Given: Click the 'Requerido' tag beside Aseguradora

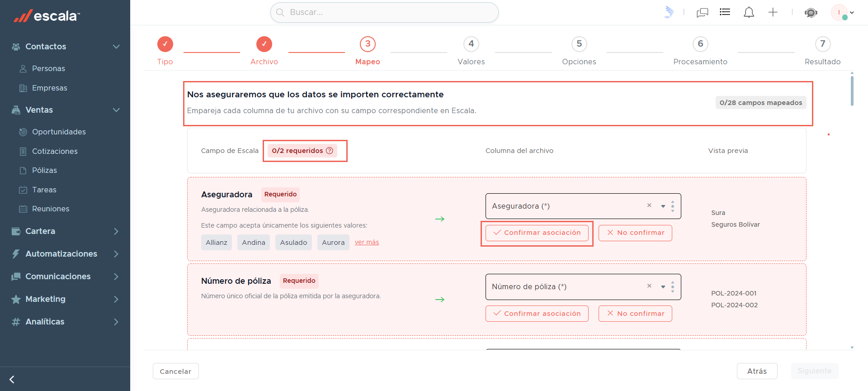Looking at the screenshot, I should tap(280, 194).
